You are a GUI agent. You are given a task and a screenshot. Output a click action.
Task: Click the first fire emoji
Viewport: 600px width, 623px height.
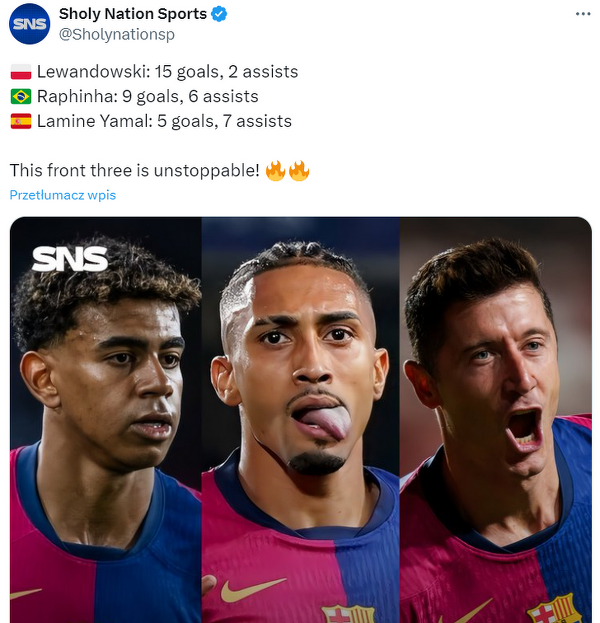point(275,170)
